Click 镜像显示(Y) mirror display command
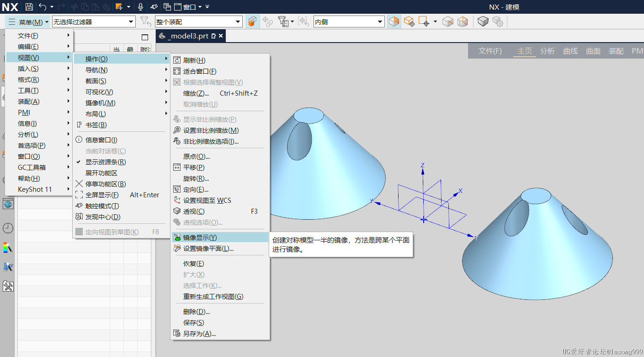 (220, 238)
